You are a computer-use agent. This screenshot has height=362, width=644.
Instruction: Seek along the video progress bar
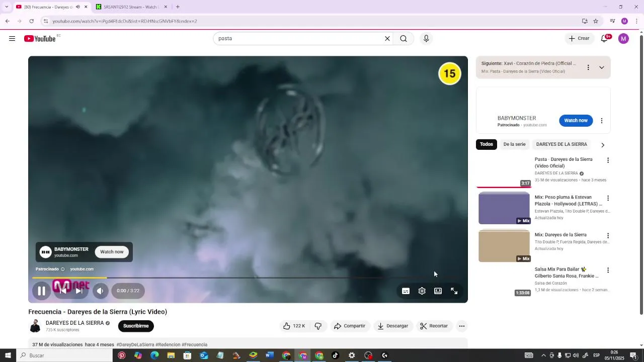248,278
